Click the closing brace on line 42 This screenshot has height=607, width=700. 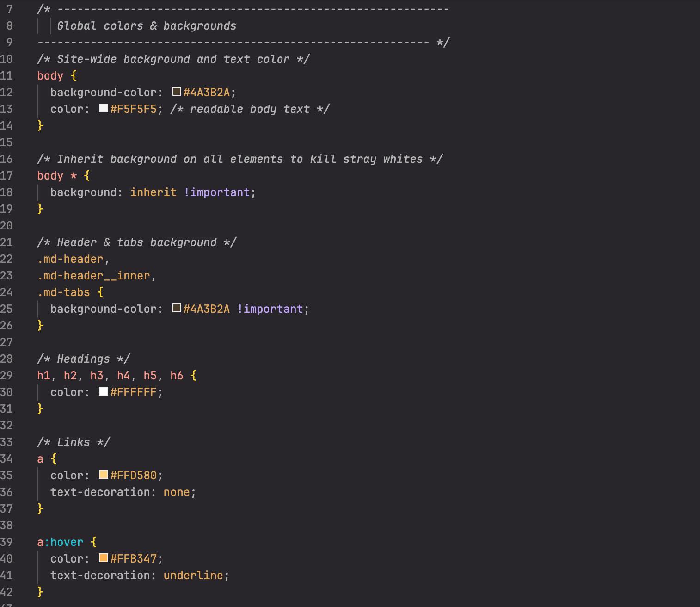(x=40, y=592)
